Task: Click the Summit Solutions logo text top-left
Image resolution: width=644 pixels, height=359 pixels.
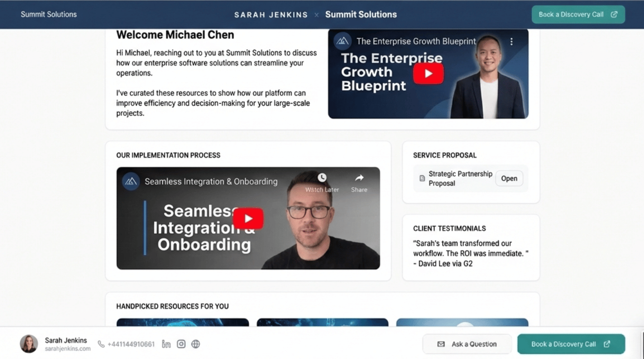Action: 49,14
